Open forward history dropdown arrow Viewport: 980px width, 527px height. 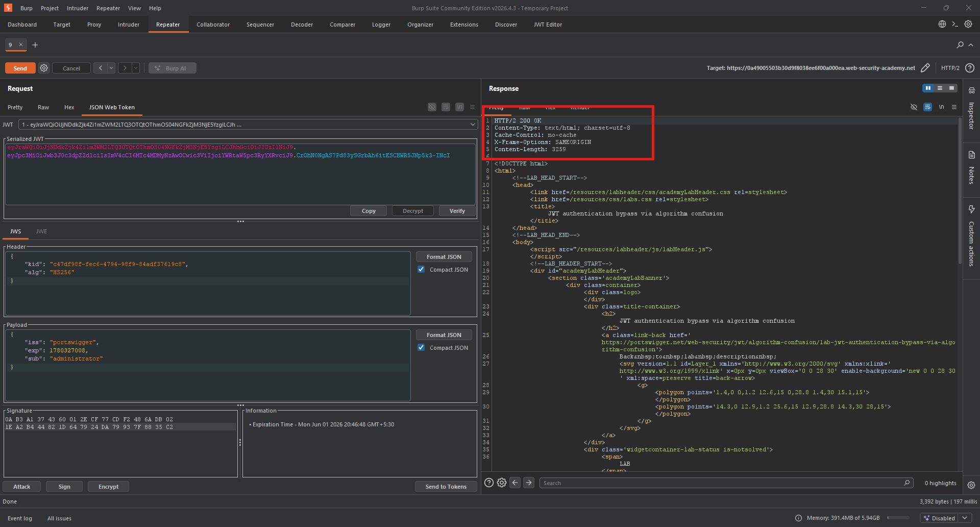click(x=136, y=68)
